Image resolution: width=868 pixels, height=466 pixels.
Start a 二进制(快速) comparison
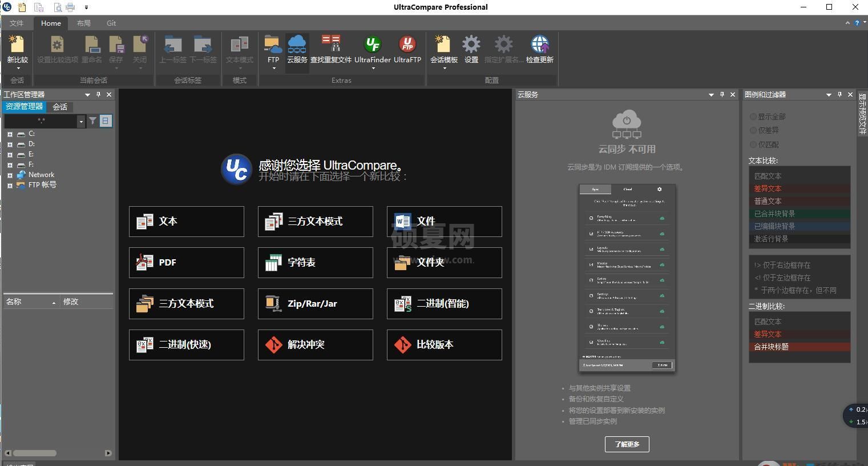pyautogui.click(x=187, y=345)
